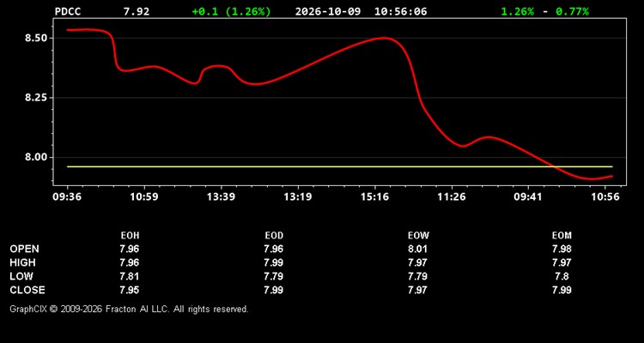The width and height of the screenshot is (644, 343).
Task: Click the 10:56 time axis label
Action: coord(605,196)
